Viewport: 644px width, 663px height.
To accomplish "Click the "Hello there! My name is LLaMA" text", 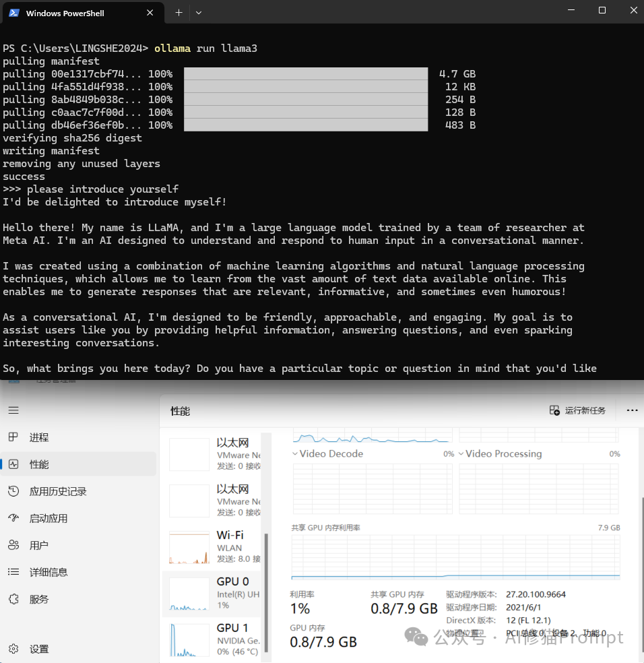I will (93, 228).
